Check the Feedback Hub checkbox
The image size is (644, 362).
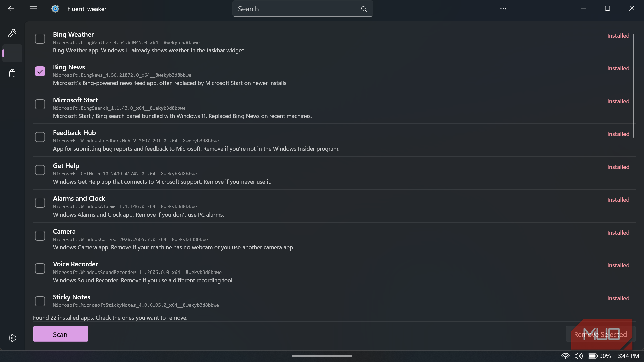tap(40, 137)
